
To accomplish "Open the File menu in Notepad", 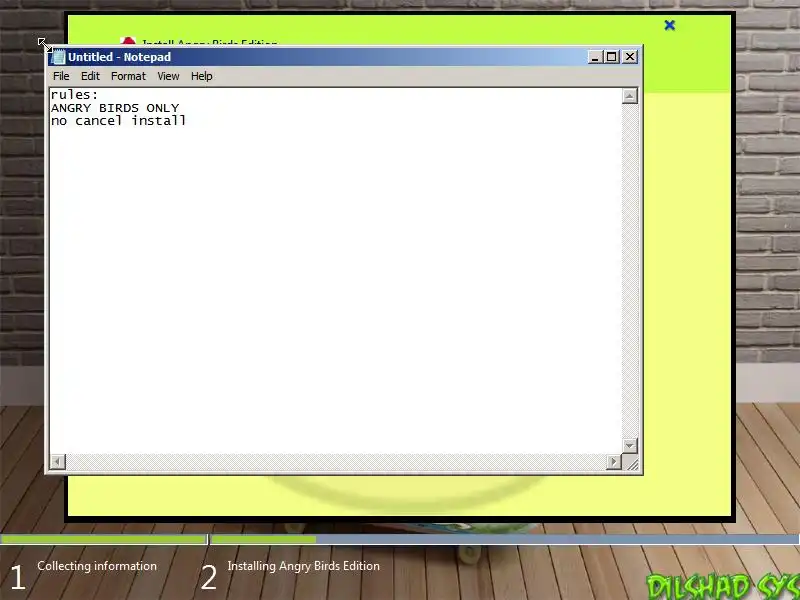I will point(61,76).
